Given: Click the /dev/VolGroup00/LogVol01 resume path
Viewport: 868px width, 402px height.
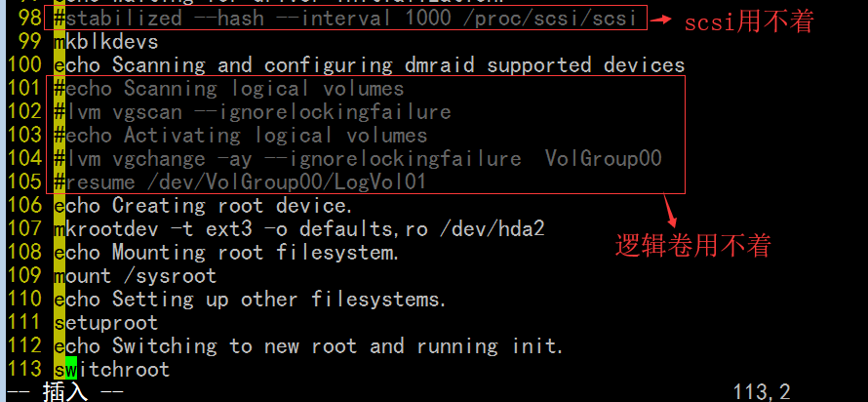Looking at the screenshot, I should pyautogui.click(x=287, y=182).
